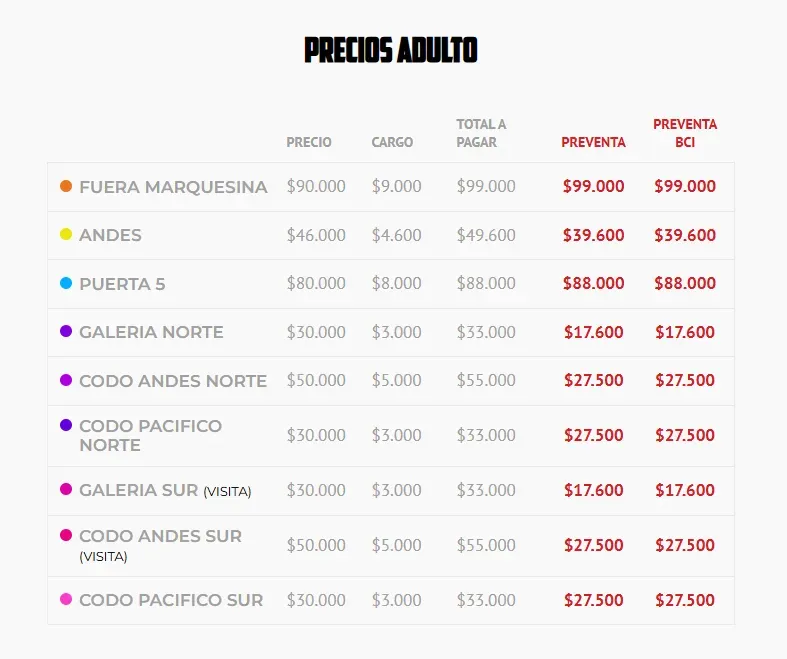Click the Codo Andes Sur sector name
787x659 pixels.
(x=160, y=536)
